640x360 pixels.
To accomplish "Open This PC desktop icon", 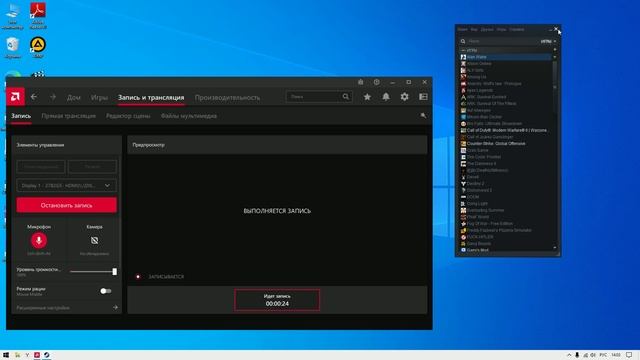I will coord(13,16).
